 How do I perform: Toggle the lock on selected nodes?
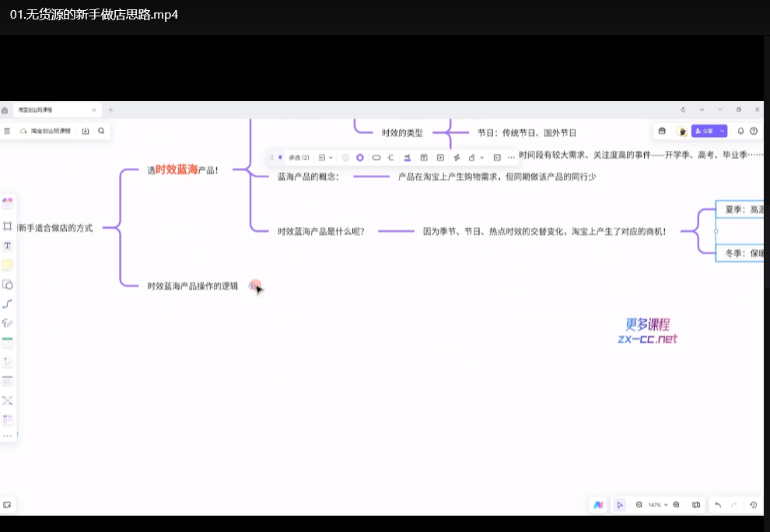click(471, 158)
